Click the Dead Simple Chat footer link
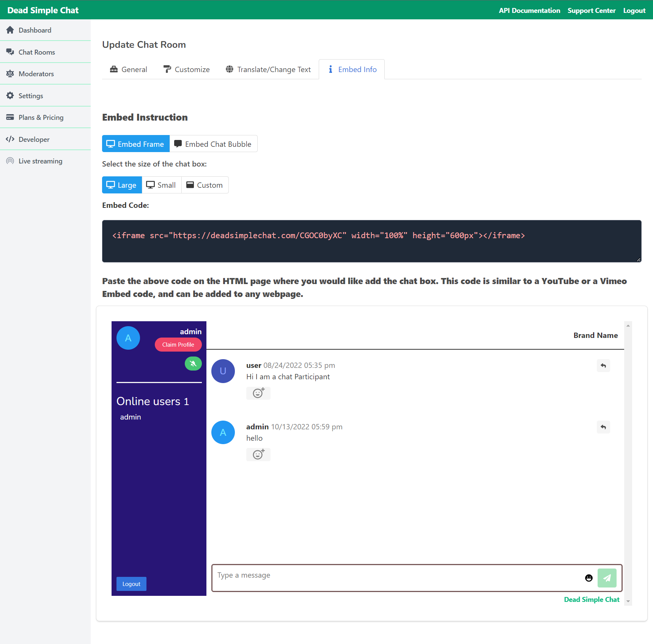This screenshot has height=644, width=653. click(592, 600)
